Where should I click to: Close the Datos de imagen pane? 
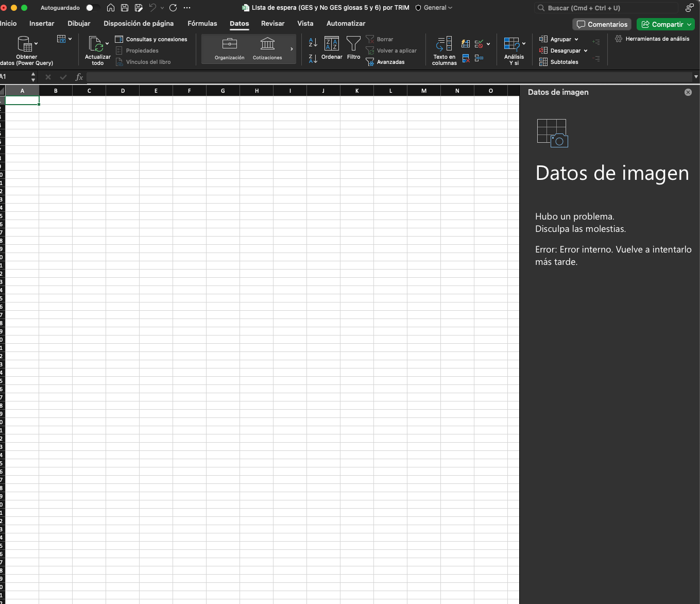688,92
